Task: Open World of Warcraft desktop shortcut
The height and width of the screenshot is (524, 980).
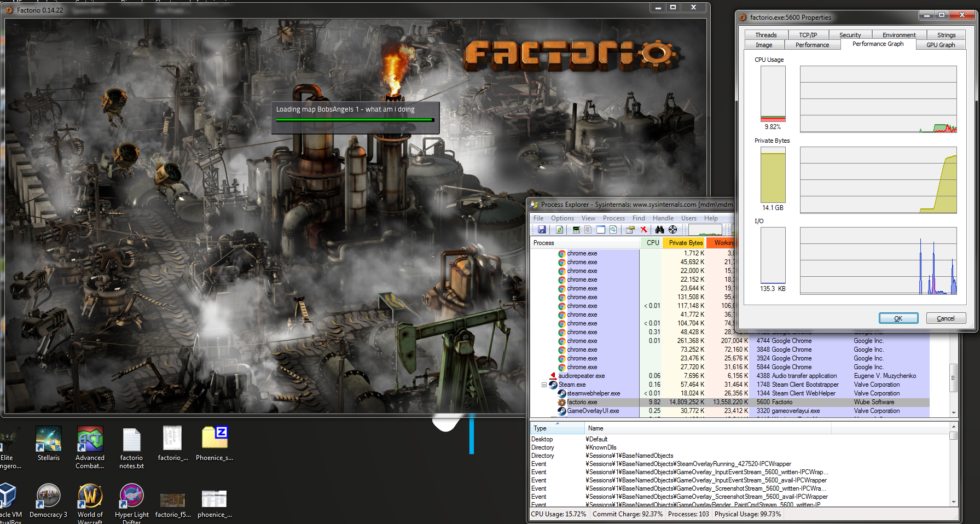Action: (90, 503)
